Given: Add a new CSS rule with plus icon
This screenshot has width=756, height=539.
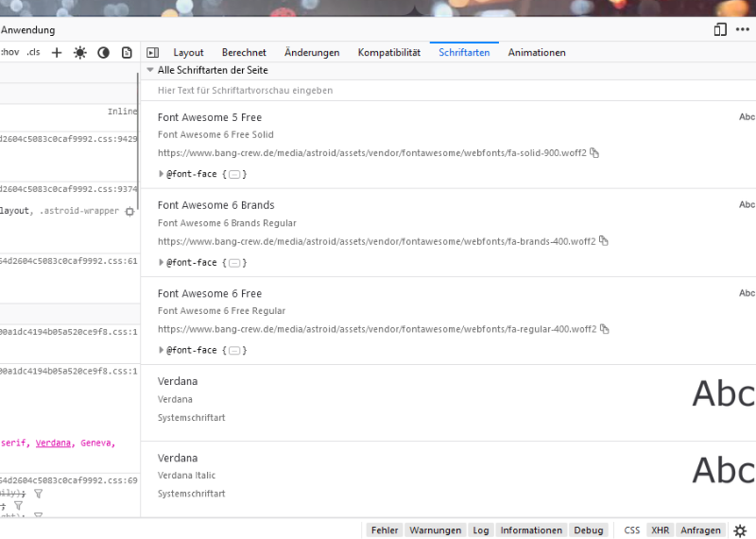Looking at the screenshot, I should pyautogui.click(x=57, y=53).
